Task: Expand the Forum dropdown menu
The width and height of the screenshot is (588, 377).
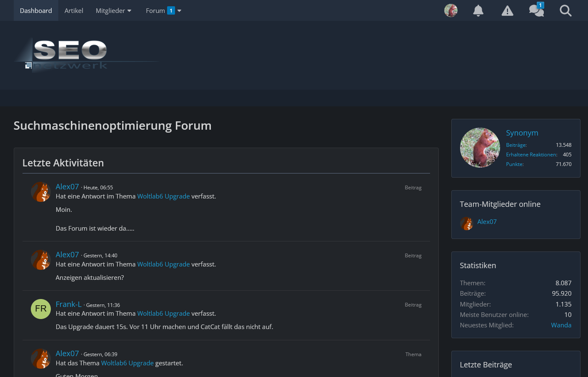Action: (x=163, y=11)
